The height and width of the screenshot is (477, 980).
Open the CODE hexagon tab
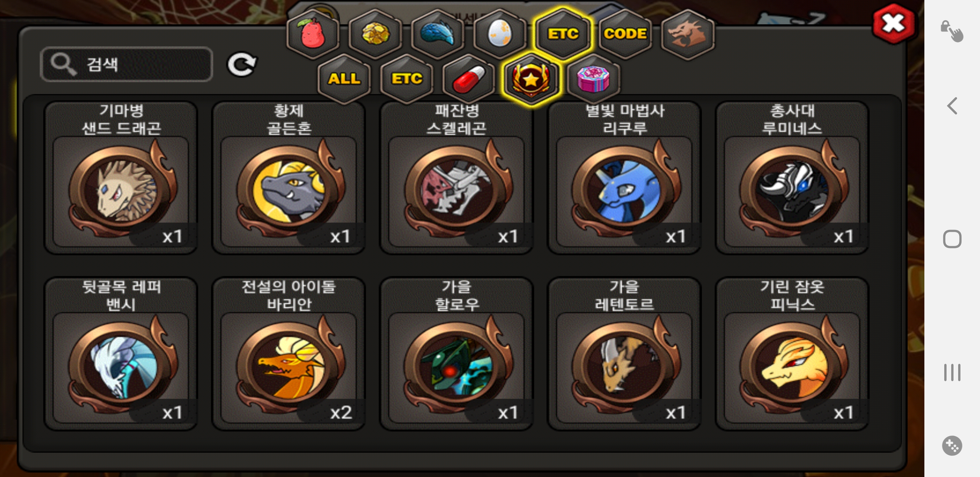pos(625,34)
